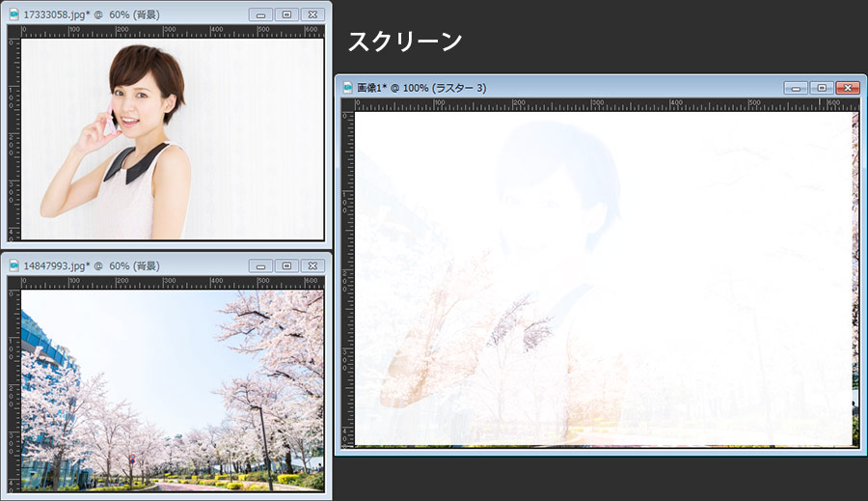Maximize the 14847993.jpg image window

[286, 265]
